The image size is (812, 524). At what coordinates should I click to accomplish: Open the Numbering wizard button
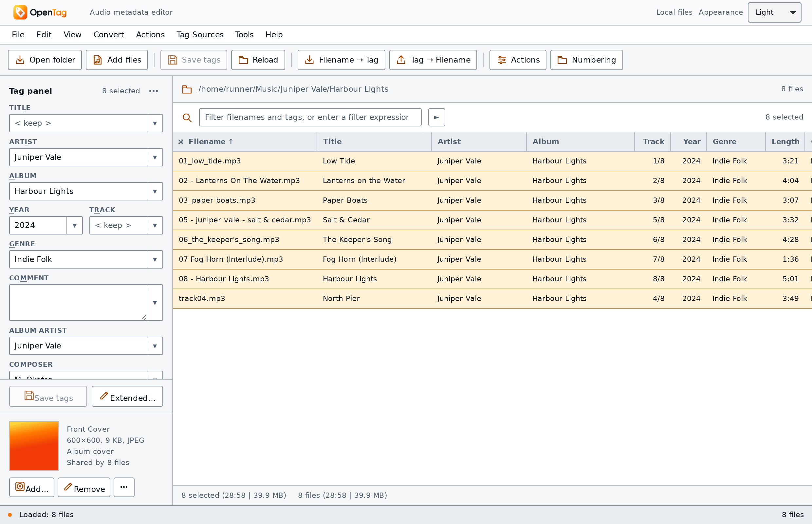[x=586, y=60]
